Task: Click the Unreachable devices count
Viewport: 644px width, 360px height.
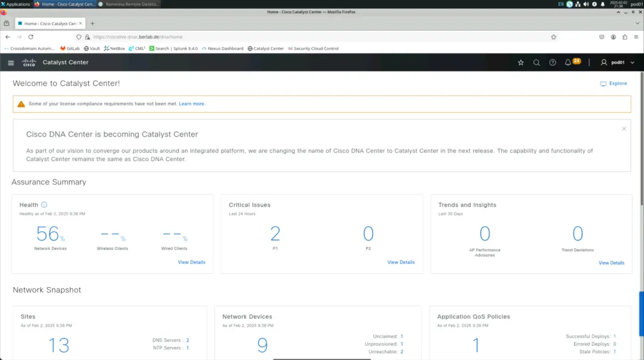Action: [402, 352]
